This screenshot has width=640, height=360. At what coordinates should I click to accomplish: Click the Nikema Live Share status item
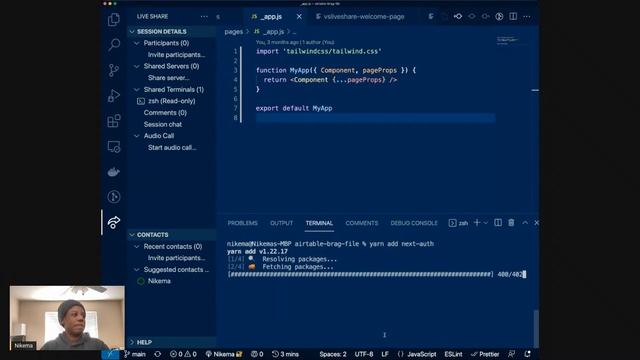pos(224,354)
